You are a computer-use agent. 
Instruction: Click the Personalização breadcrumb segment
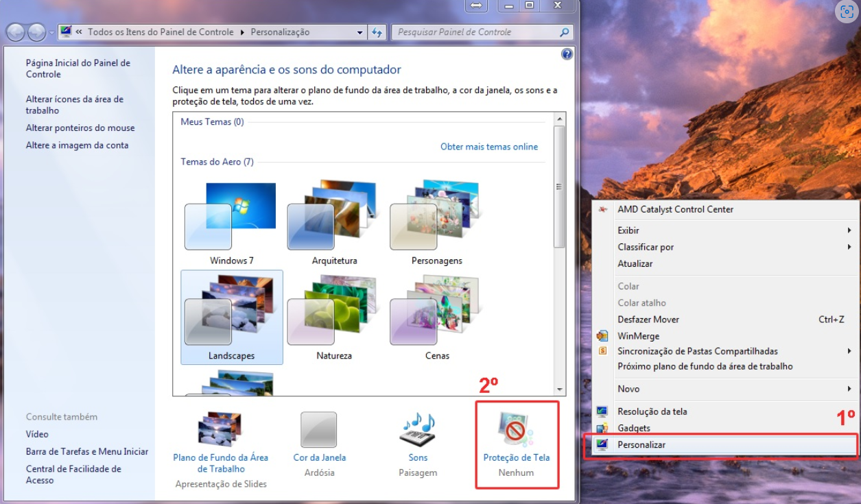tap(280, 32)
